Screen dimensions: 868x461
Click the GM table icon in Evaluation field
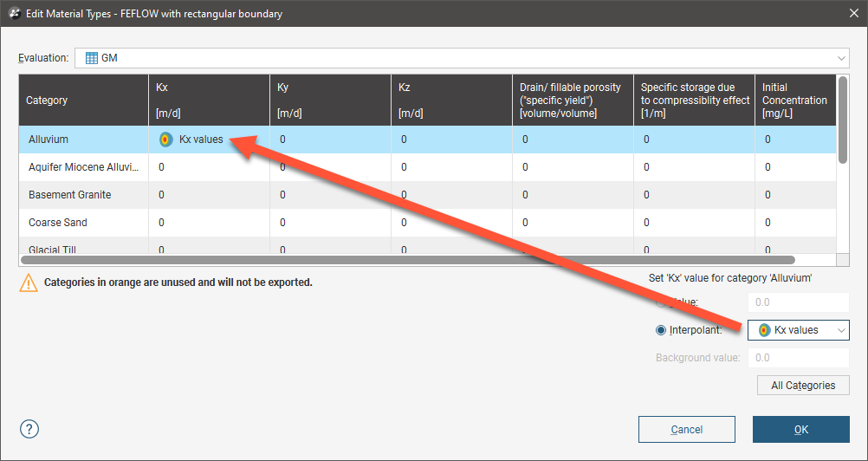tap(91, 58)
